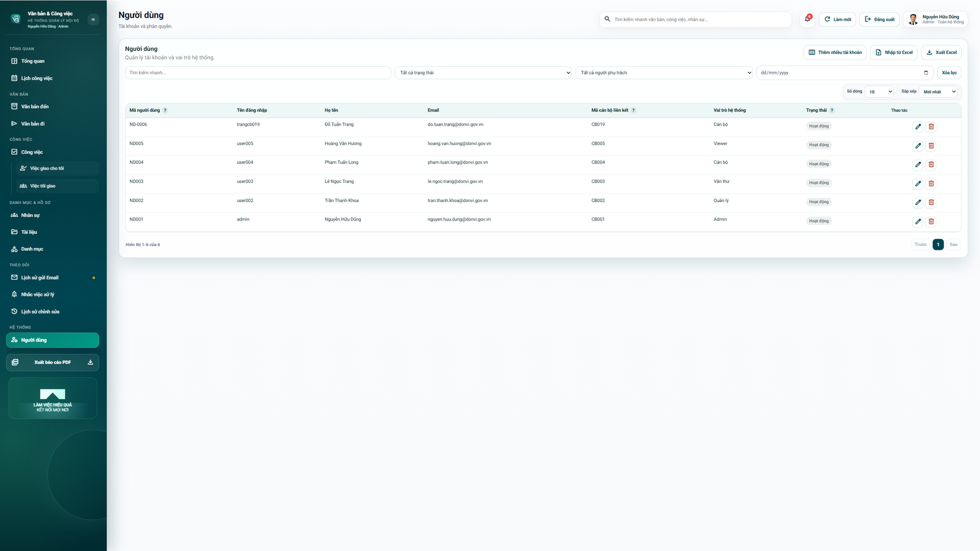The height and width of the screenshot is (551, 980).
Task: Edit user Phạm Tuấn Long with pencil icon
Action: [918, 165]
